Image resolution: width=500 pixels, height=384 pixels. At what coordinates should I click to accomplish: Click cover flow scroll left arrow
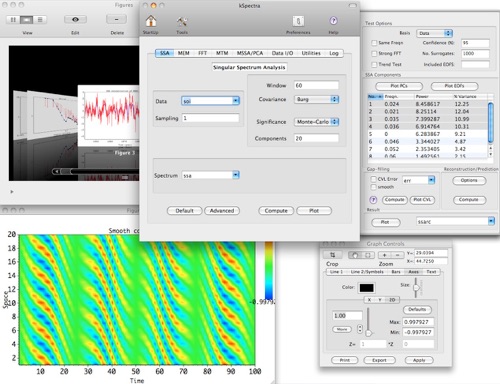(57, 171)
